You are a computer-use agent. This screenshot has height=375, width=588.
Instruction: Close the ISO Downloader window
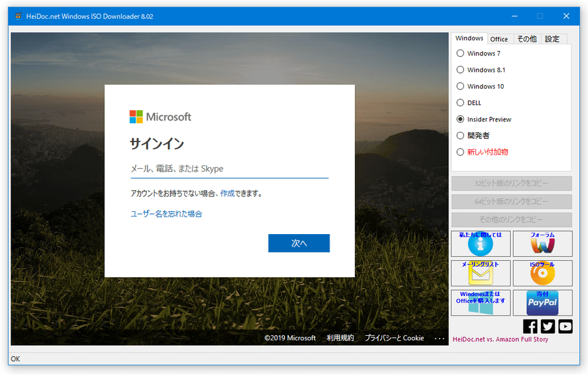[x=566, y=16]
